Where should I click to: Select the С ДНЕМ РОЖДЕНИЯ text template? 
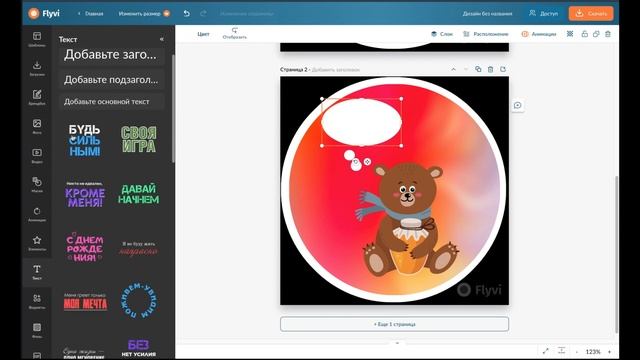pyautogui.click(x=84, y=247)
